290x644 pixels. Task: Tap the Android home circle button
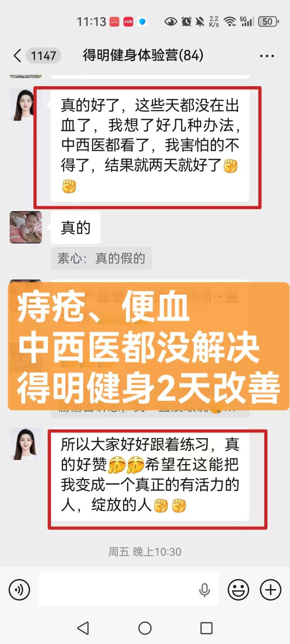coord(145,628)
